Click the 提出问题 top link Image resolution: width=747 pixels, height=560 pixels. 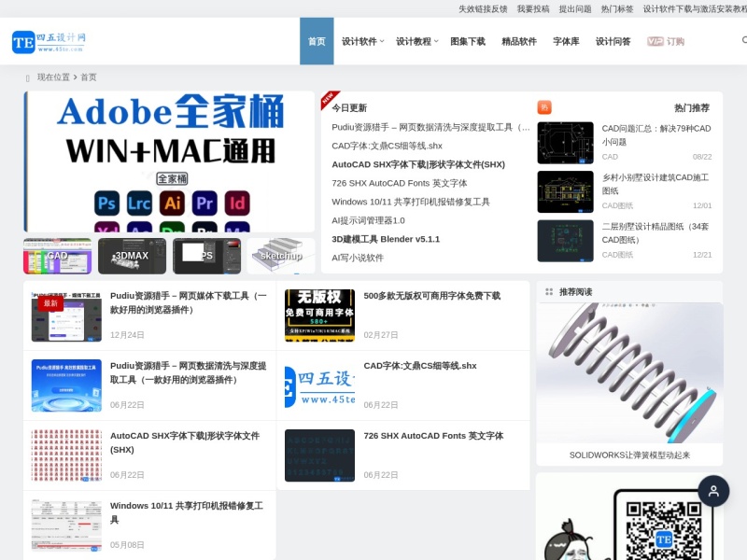point(575,8)
